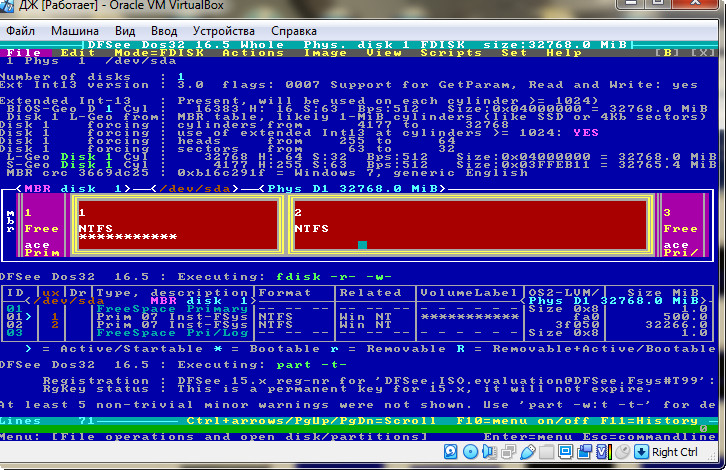Toggle the [B] indicator in DFSee header
Viewport: 726px width, 470px height.
(669, 53)
